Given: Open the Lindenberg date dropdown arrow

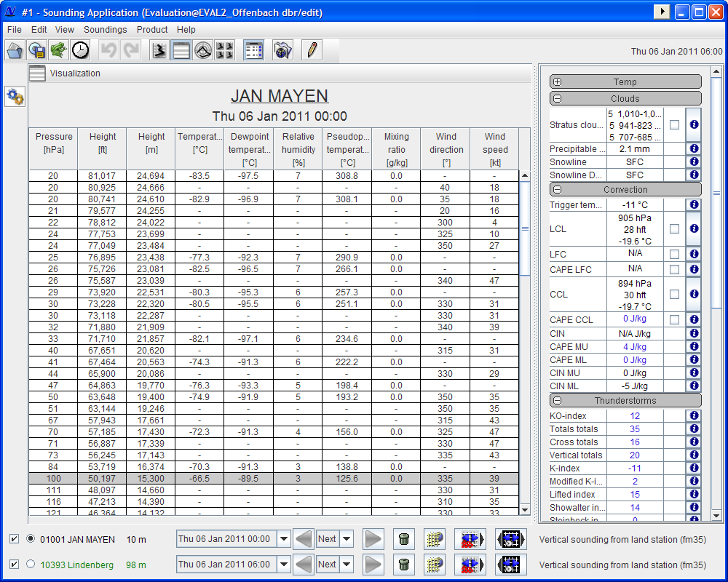Looking at the screenshot, I should [284, 565].
